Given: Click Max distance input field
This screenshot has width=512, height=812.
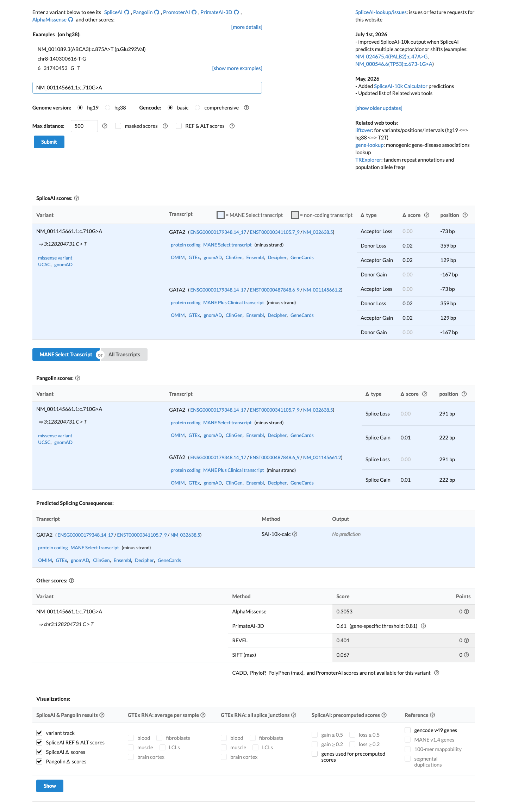Looking at the screenshot, I should (84, 126).
